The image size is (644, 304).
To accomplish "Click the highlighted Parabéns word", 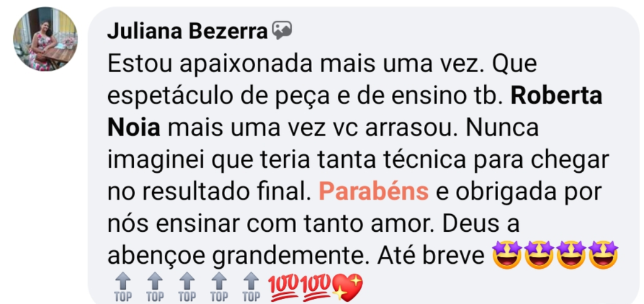I will [374, 192].
